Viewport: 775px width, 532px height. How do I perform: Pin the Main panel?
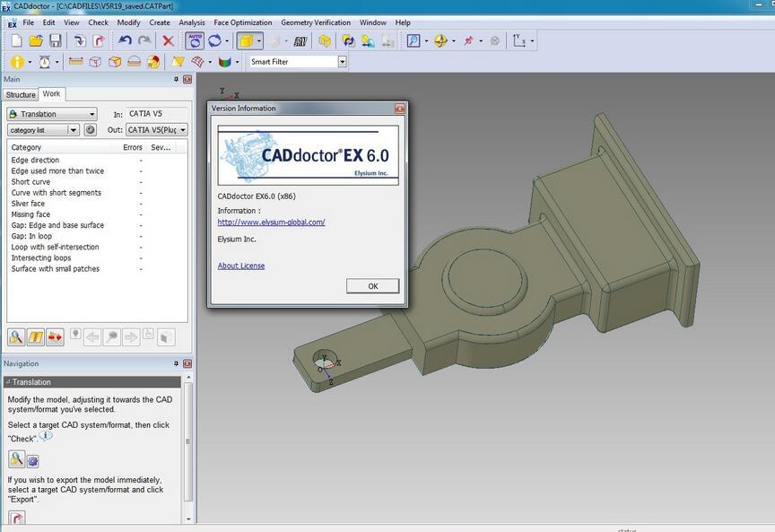[176, 79]
